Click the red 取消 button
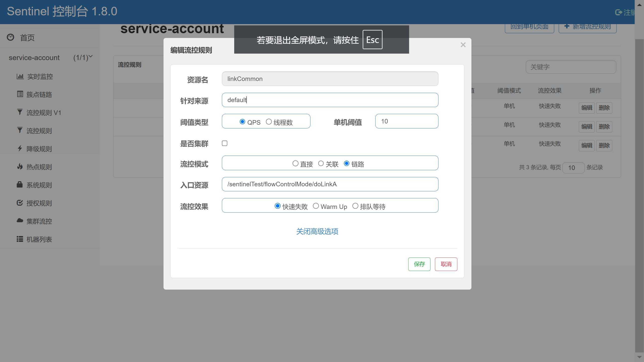Screen dimensions: 644x362 (x=446, y=264)
